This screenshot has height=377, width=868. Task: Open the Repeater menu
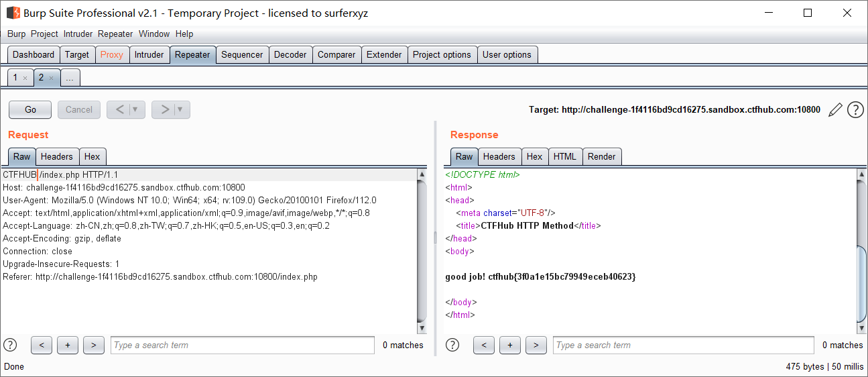point(115,34)
